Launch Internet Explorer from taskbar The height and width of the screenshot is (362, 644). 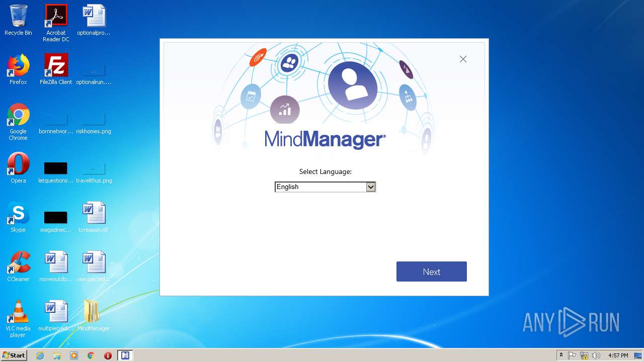(x=40, y=355)
